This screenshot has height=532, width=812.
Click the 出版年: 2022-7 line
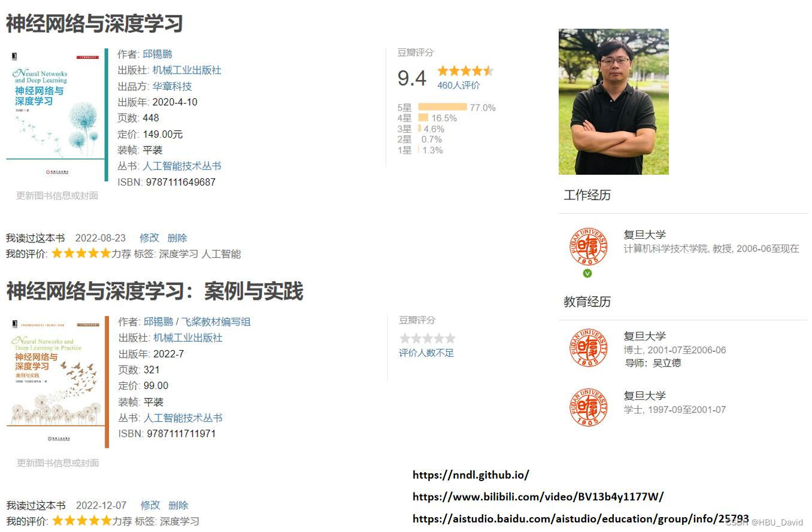[x=151, y=354]
